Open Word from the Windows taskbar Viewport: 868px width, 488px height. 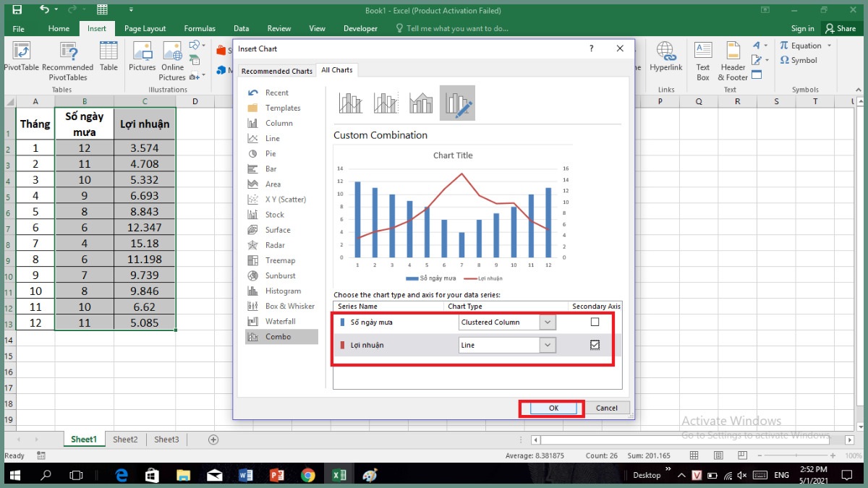click(244, 475)
